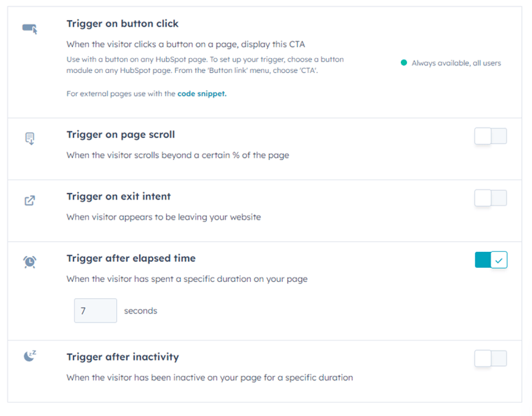Click the green always available status dot
Image resolution: width=532 pixels, height=416 pixels.
(404, 62)
